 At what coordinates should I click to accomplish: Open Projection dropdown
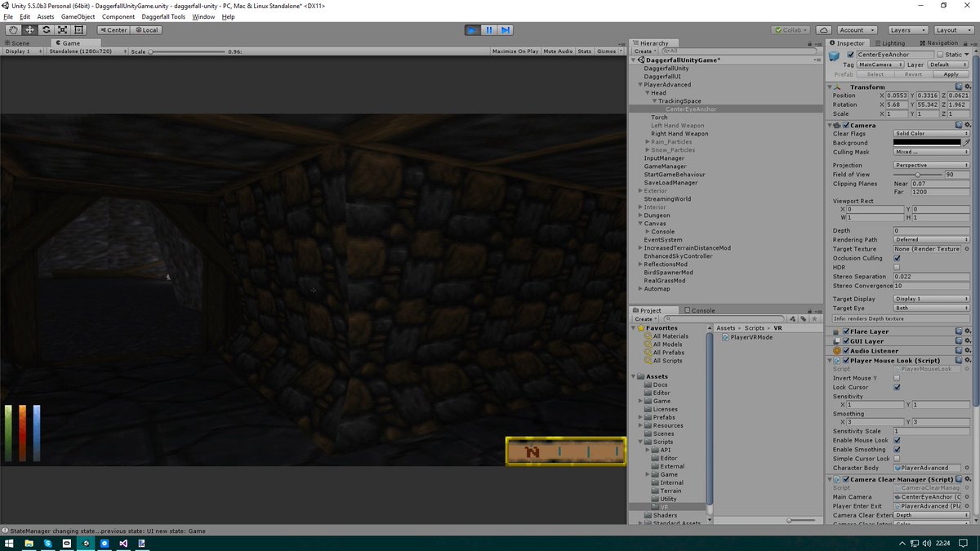coord(931,165)
